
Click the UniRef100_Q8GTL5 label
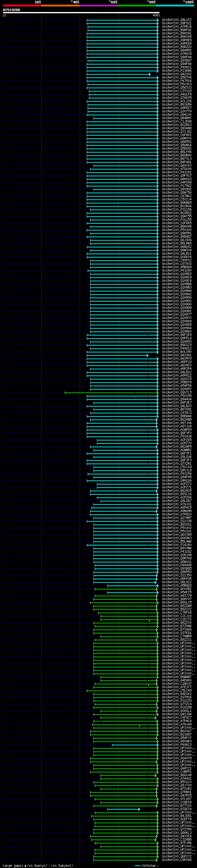pos(176,393)
